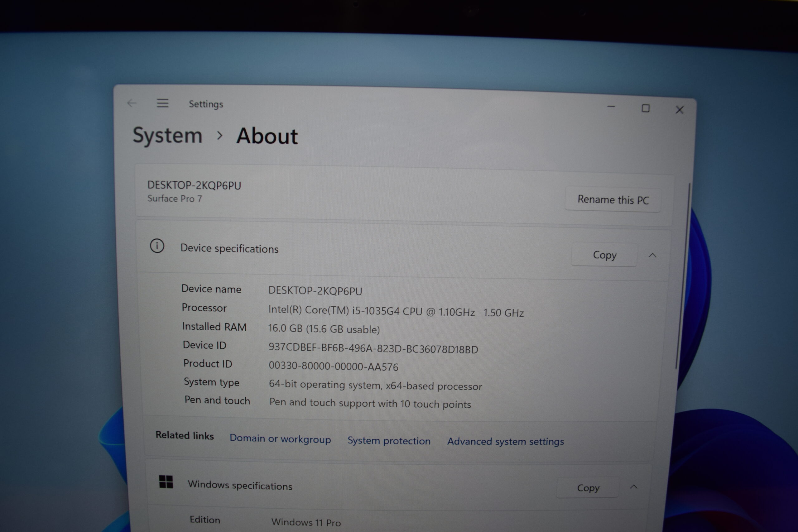The image size is (798, 532).
Task: Click Rename this PC button
Action: (613, 199)
